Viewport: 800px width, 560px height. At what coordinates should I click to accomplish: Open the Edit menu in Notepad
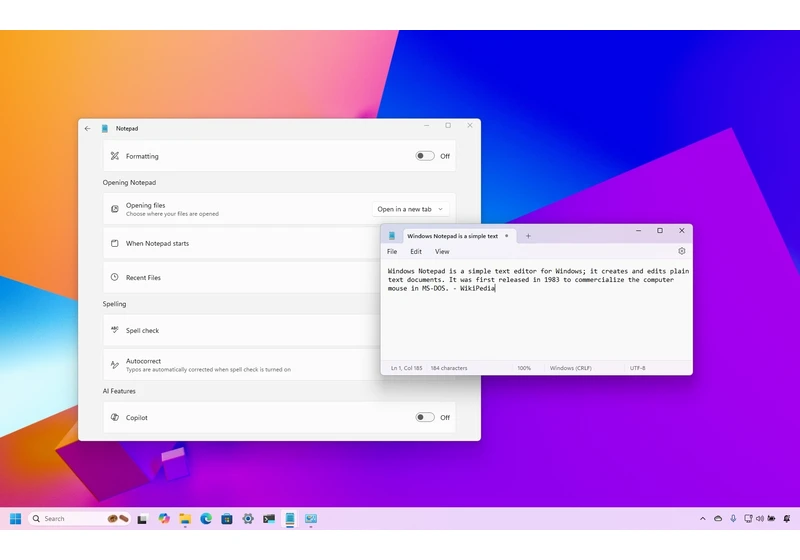(x=416, y=251)
